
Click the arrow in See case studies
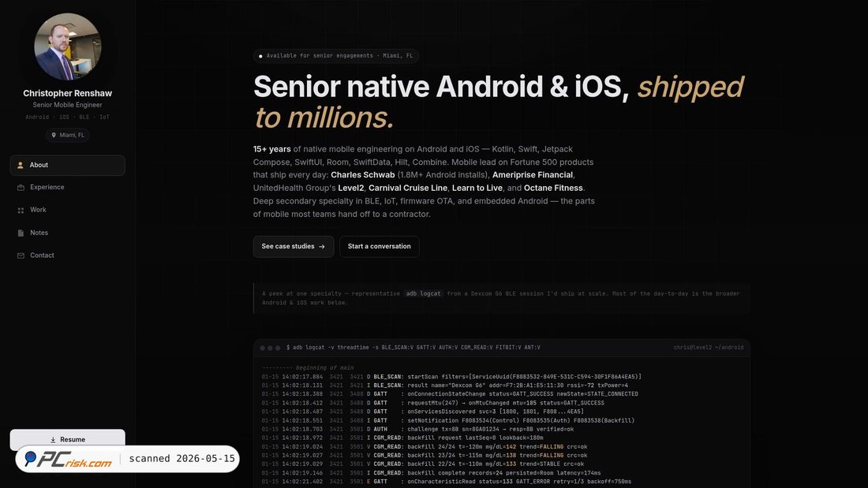coord(322,247)
